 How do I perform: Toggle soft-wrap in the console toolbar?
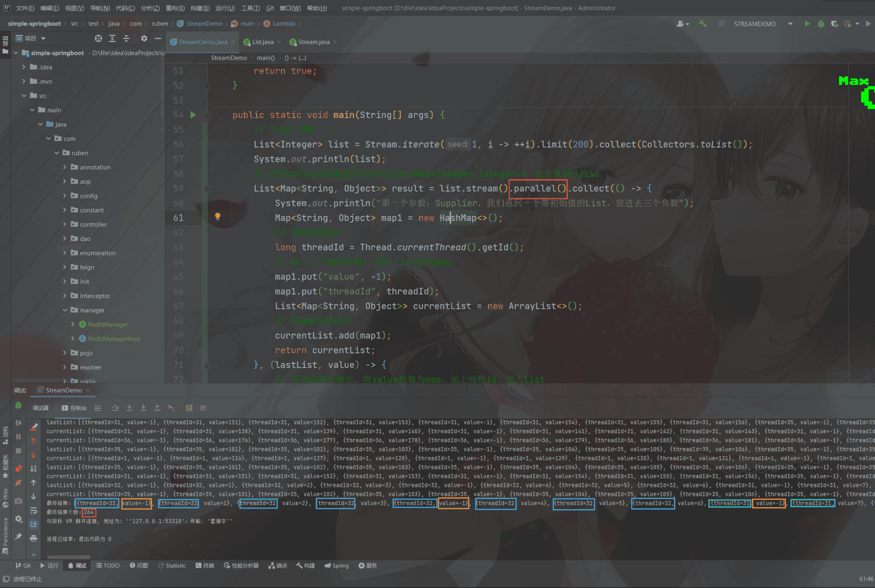(x=34, y=510)
